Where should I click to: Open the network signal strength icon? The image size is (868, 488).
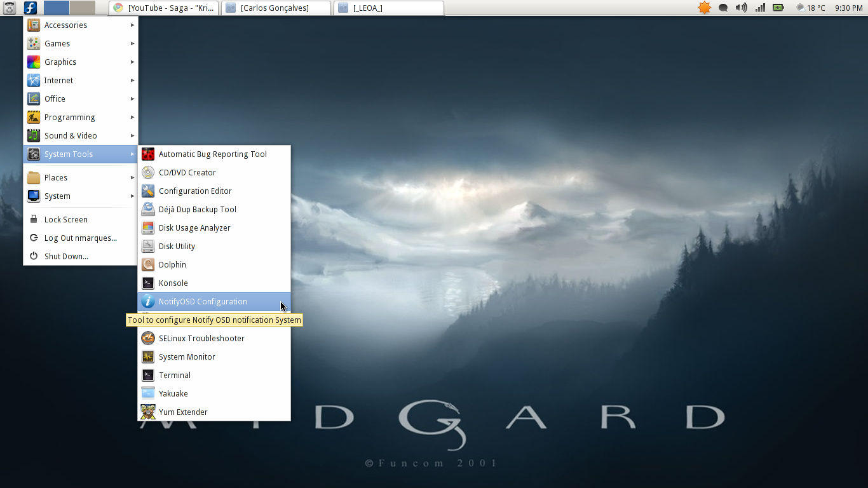click(760, 8)
